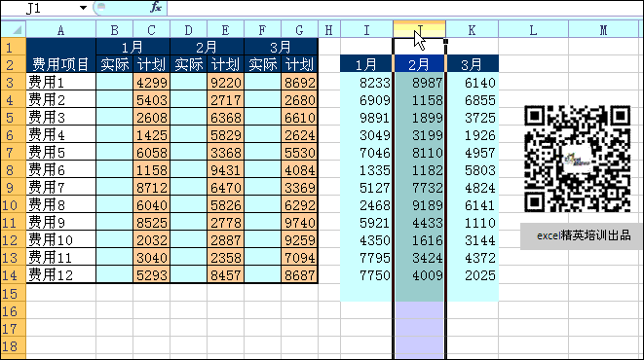Click cell value 9740
Viewport: 644px width, 360px height.
299,222
